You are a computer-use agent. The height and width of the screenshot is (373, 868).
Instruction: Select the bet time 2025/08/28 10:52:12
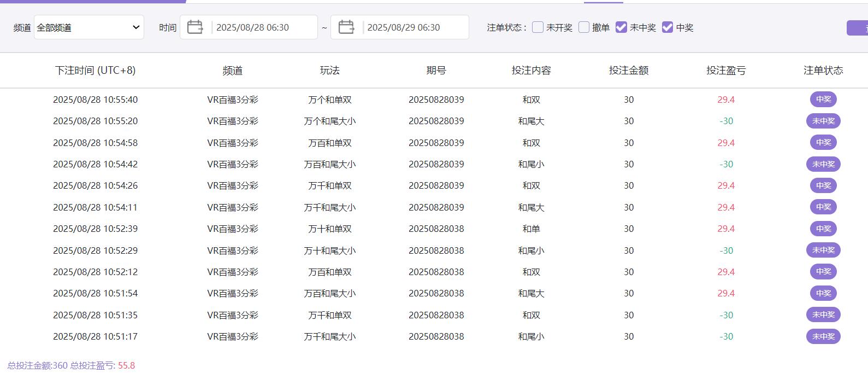pyautogui.click(x=95, y=272)
